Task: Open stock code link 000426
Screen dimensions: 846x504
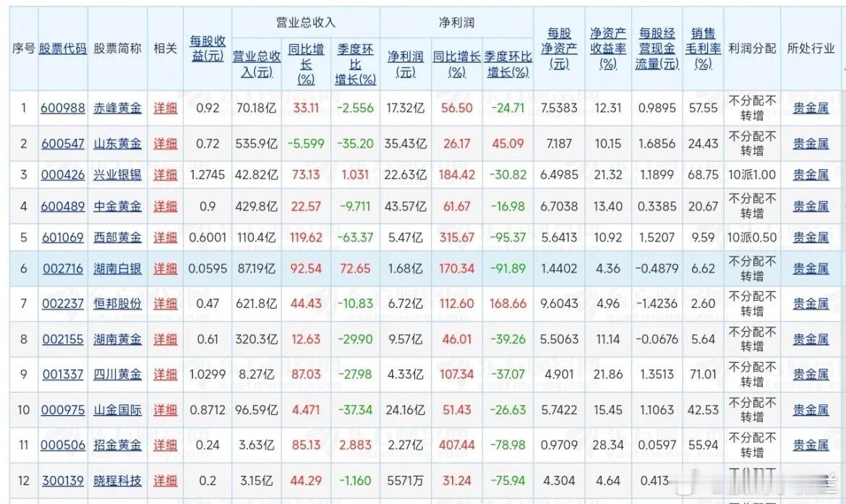Action: pos(63,175)
